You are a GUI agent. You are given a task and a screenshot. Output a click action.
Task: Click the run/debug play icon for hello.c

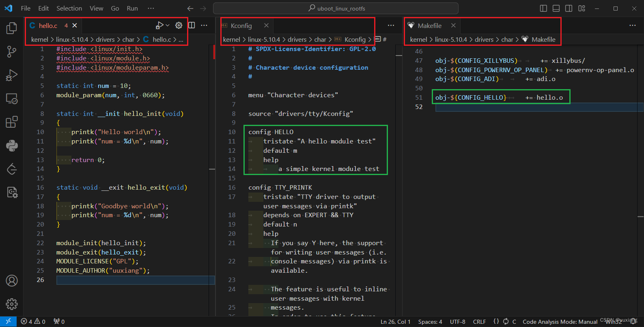click(x=159, y=26)
